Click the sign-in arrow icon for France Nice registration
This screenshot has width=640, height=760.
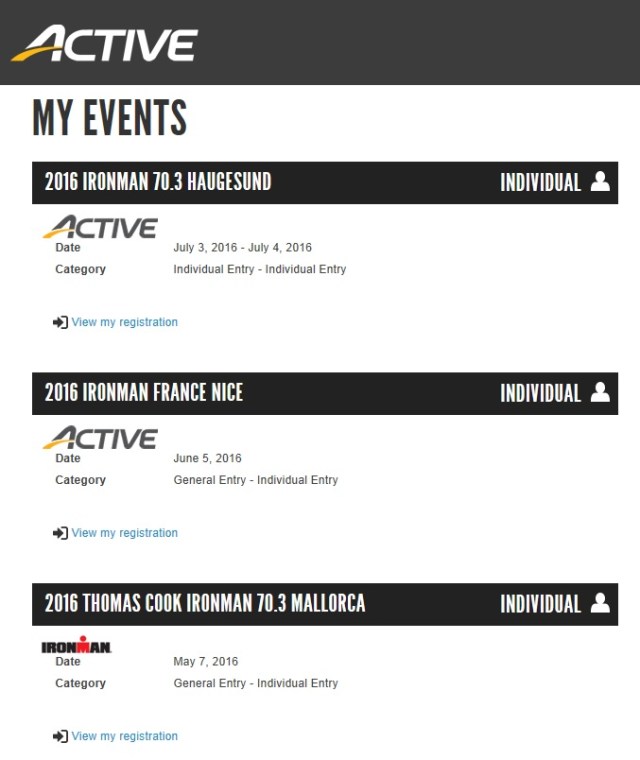tap(60, 533)
